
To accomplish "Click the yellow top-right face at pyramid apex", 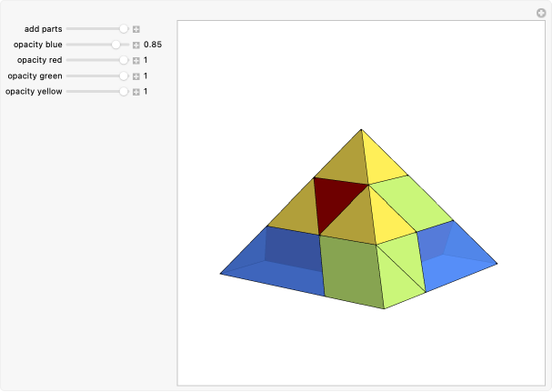I will click(383, 164).
